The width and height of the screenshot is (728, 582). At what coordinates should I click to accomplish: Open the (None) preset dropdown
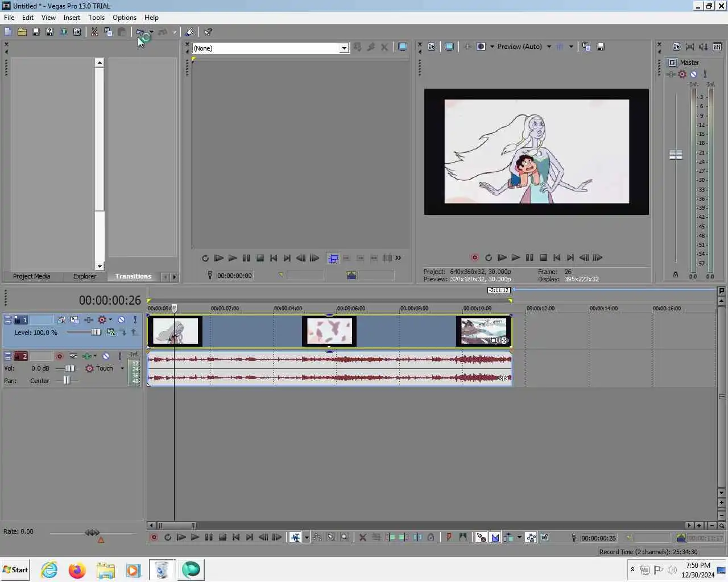tap(344, 48)
